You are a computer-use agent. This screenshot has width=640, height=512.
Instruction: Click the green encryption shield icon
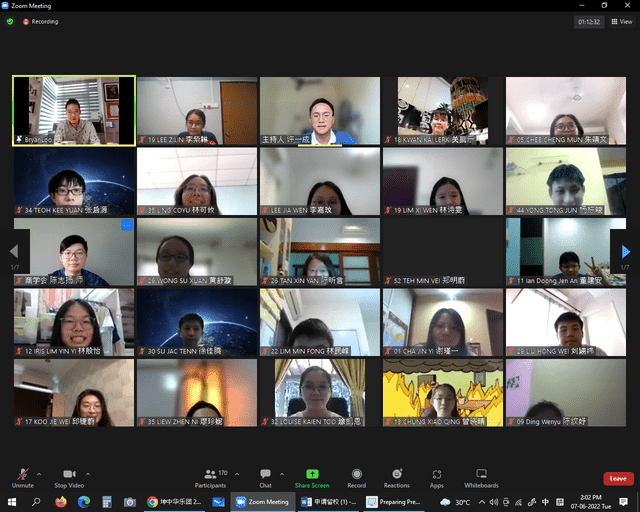click(x=10, y=22)
